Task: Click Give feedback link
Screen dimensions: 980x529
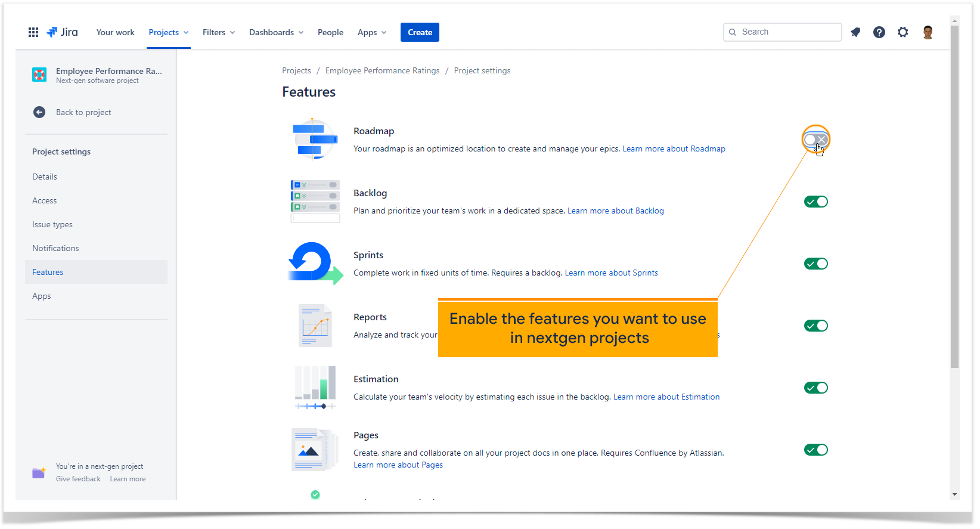Action: [x=78, y=479]
